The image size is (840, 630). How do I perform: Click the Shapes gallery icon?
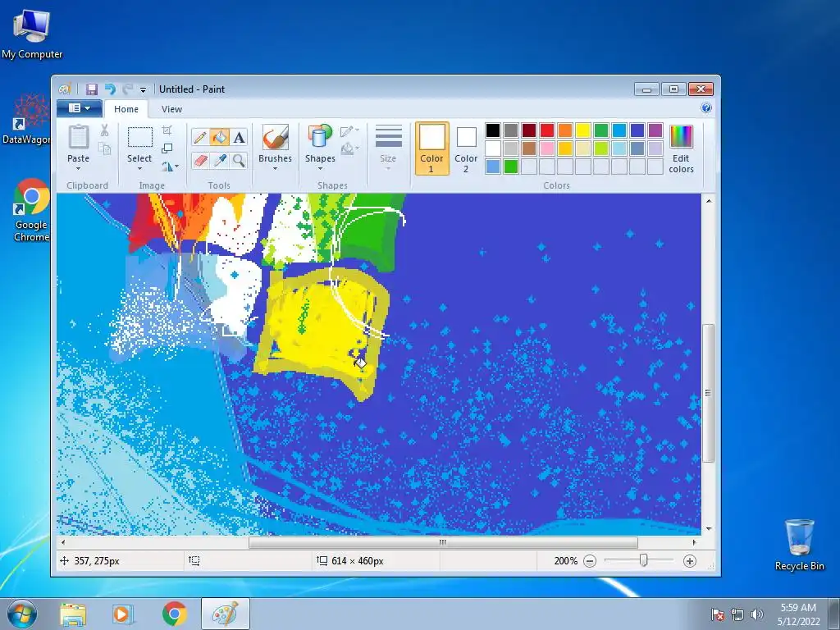pos(320,137)
